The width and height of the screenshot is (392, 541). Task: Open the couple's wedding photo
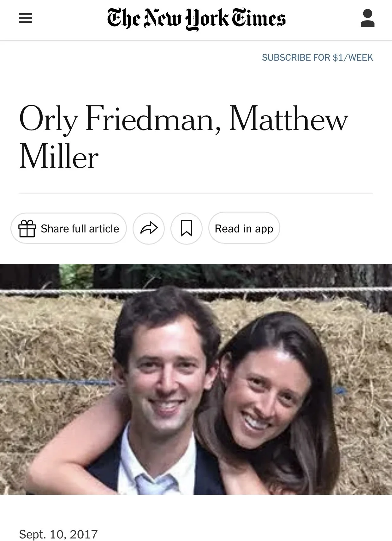196,379
